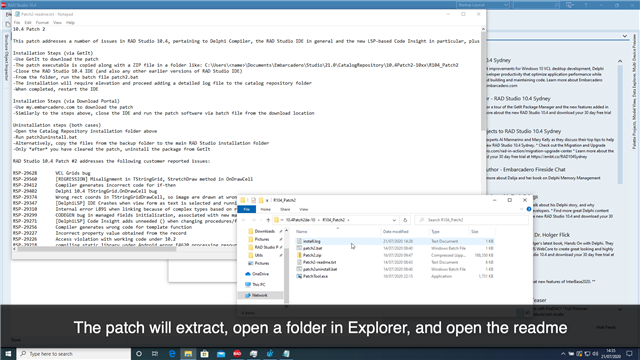Switch to the View tab in Explorer
The image size is (640, 360).
[304, 209]
